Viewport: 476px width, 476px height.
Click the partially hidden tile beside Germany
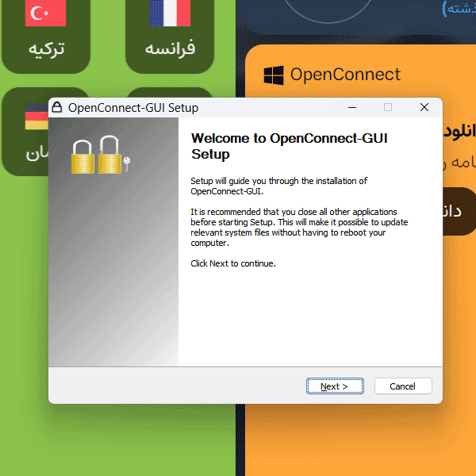[170, 93]
